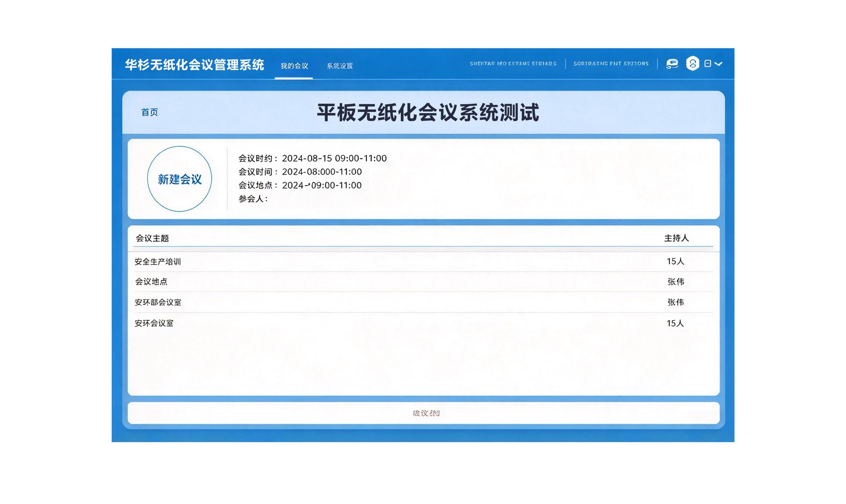Switch to the 系统设置 tab
The image size is (846, 504).
point(340,66)
